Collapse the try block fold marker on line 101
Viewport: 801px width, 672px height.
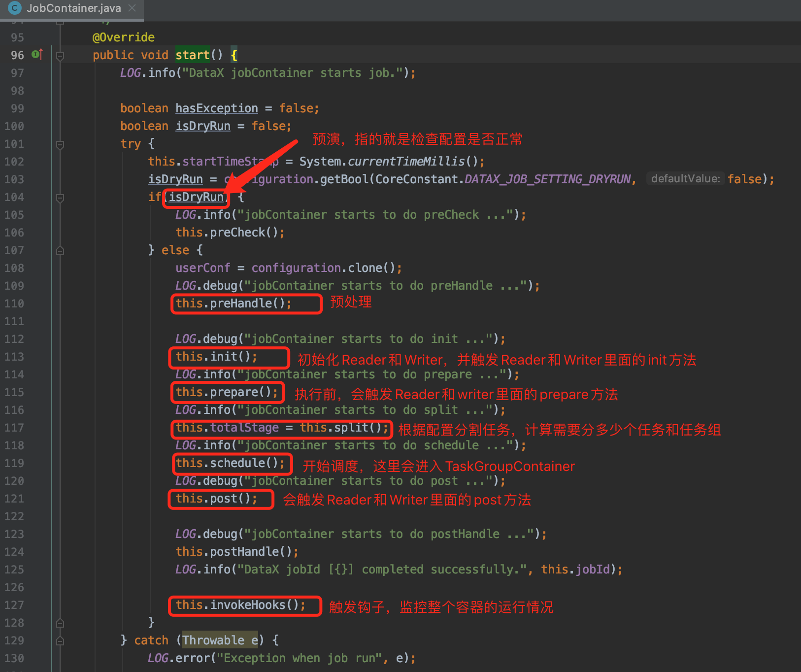60,144
